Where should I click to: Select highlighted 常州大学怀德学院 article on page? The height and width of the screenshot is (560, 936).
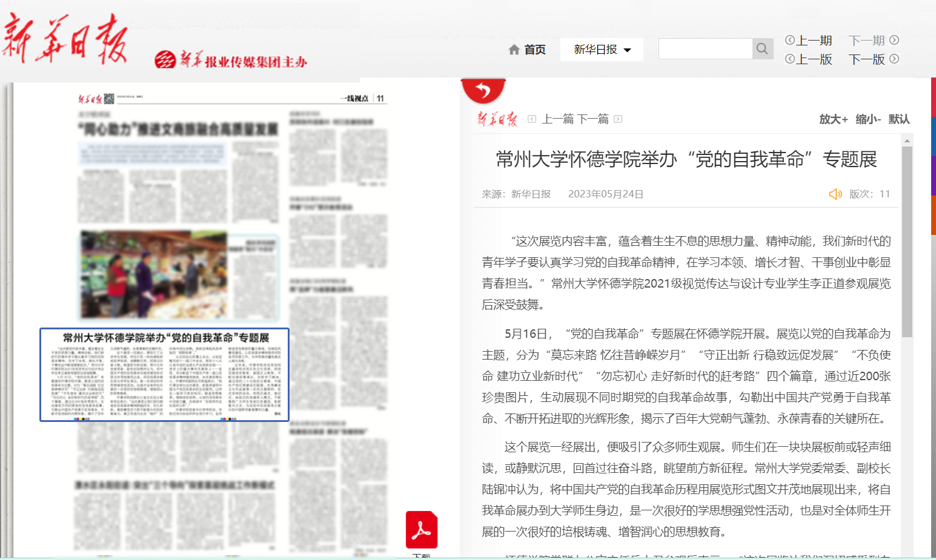tap(164, 375)
